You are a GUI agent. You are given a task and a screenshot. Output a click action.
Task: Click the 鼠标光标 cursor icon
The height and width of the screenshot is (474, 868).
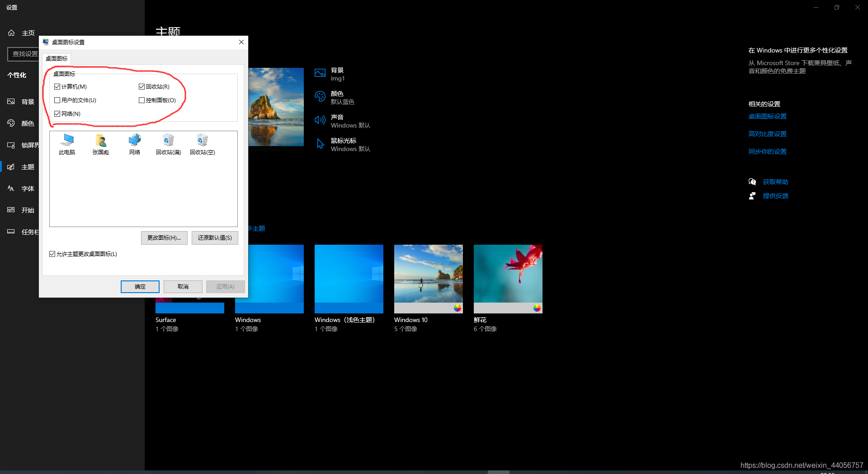tap(320, 144)
